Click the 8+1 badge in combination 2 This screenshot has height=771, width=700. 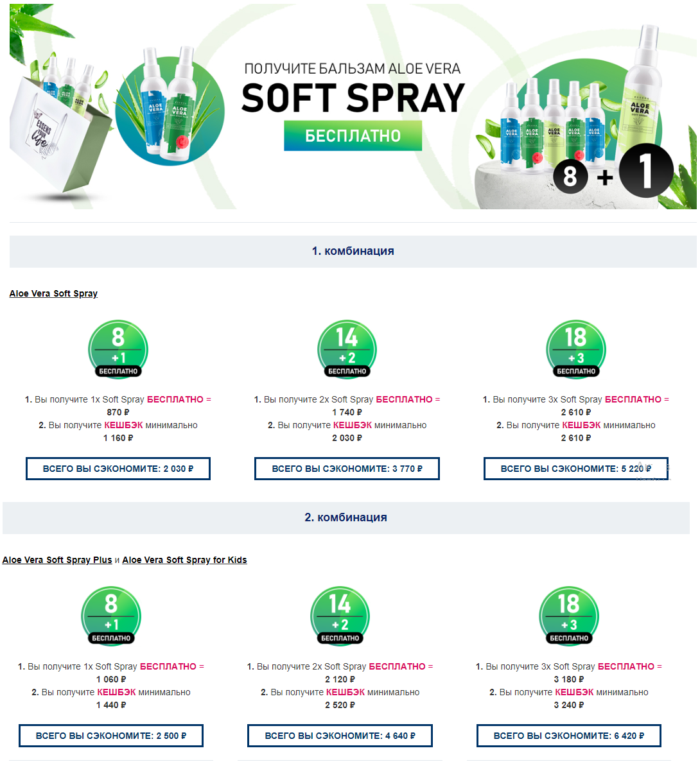(111, 616)
